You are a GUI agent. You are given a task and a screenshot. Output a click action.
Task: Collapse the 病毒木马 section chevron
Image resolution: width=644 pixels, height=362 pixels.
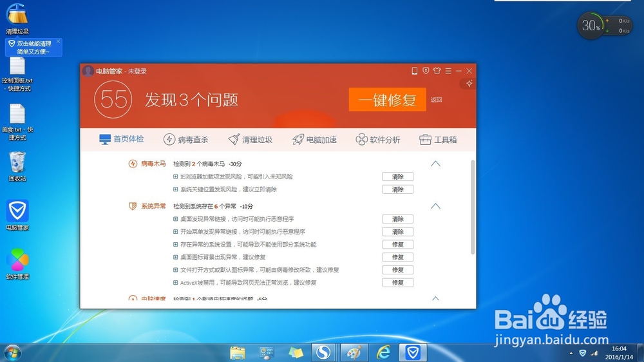(x=435, y=164)
